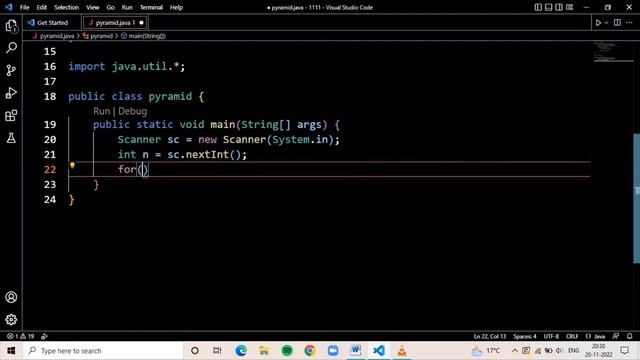The image size is (640, 360).
Task: Change end-of-line sequence via CRLF
Action: [572, 336]
